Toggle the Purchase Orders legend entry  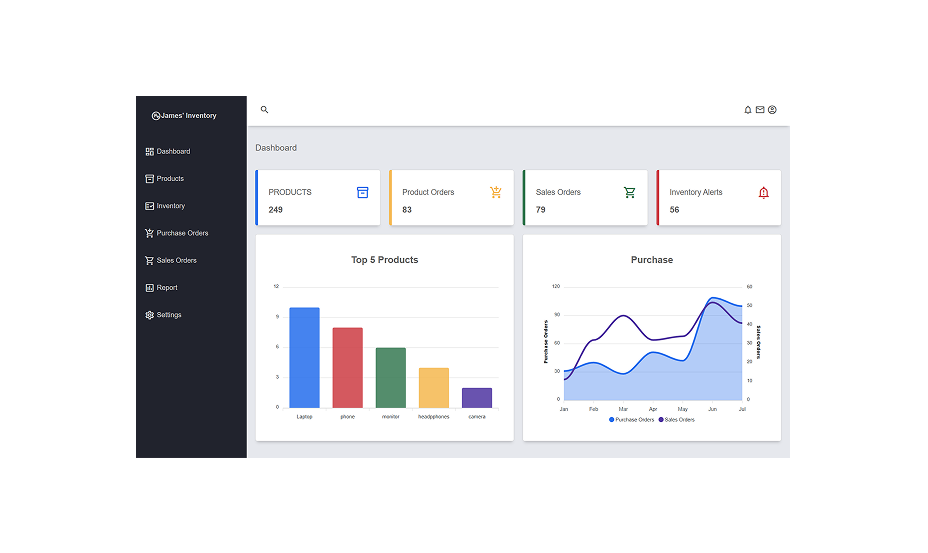tap(631, 420)
